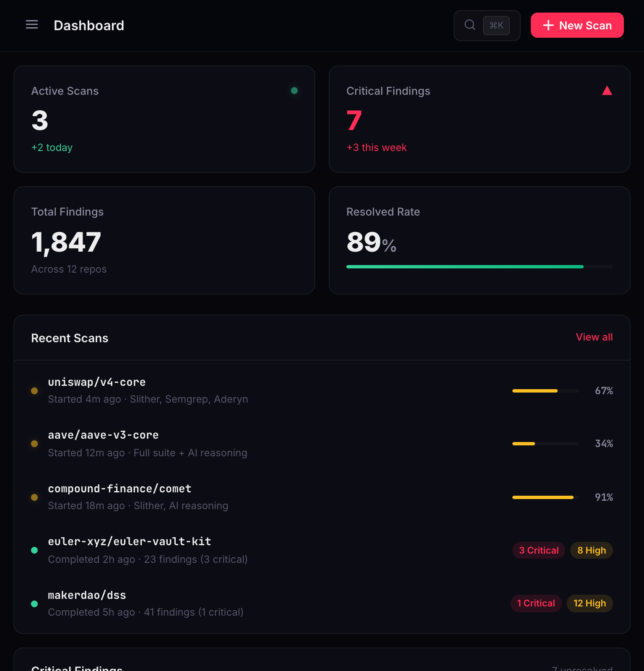Open the Total Findings stat card
Viewport: 644px width, 671px height.
coord(164,240)
